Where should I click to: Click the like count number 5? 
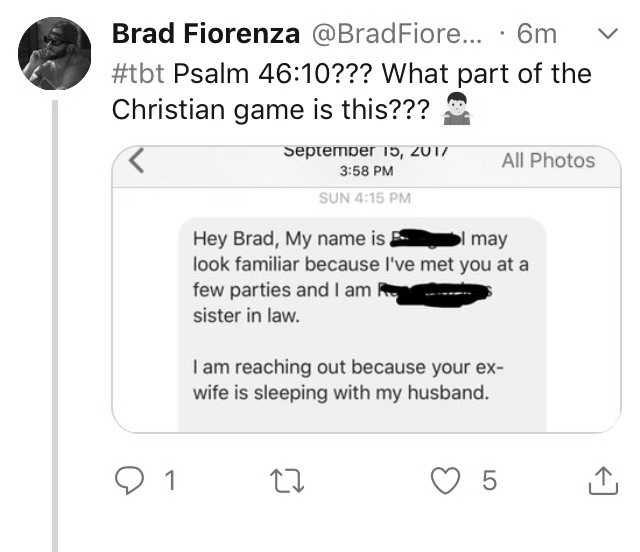click(489, 481)
